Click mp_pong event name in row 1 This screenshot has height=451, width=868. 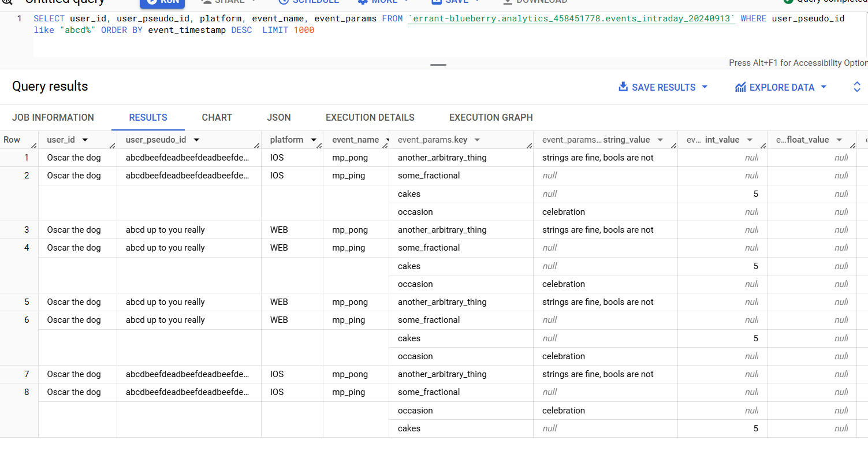(x=350, y=158)
